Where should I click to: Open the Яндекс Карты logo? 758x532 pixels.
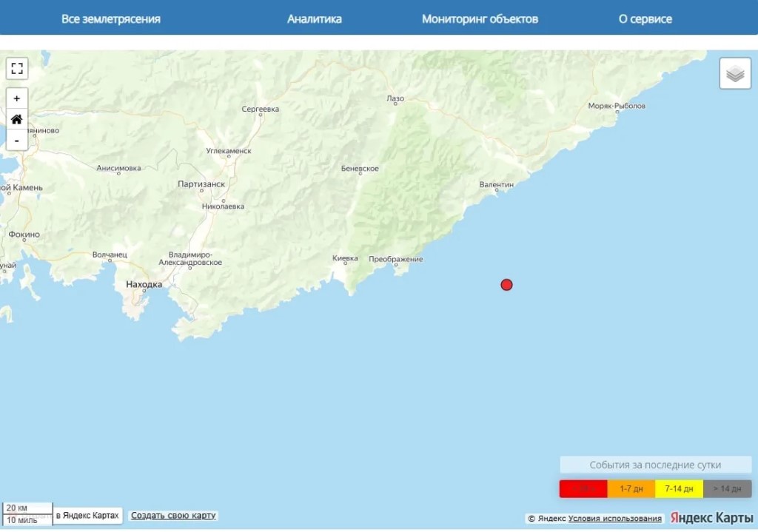pos(711,518)
